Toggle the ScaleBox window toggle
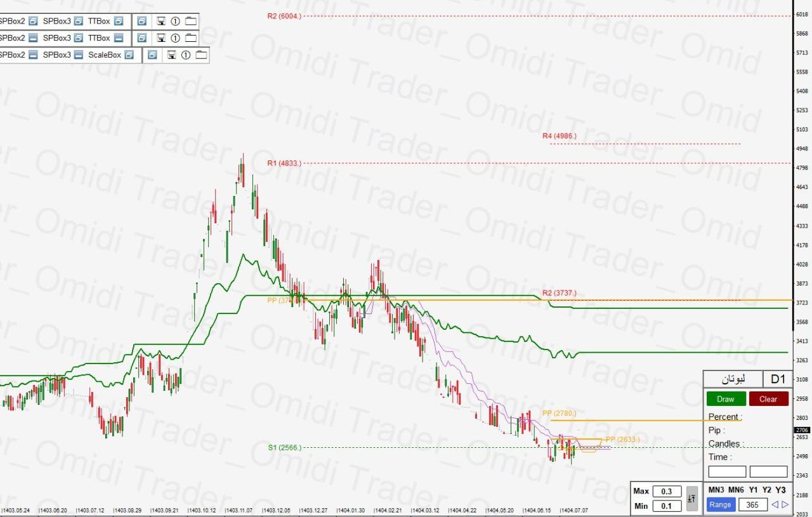Viewport: 812px width, 517px height. [x=129, y=55]
